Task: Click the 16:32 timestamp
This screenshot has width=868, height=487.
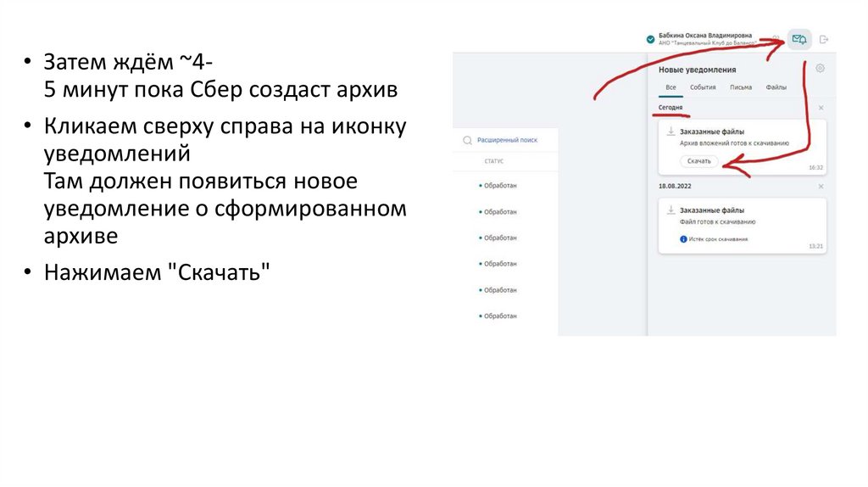Action: [x=815, y=167]
